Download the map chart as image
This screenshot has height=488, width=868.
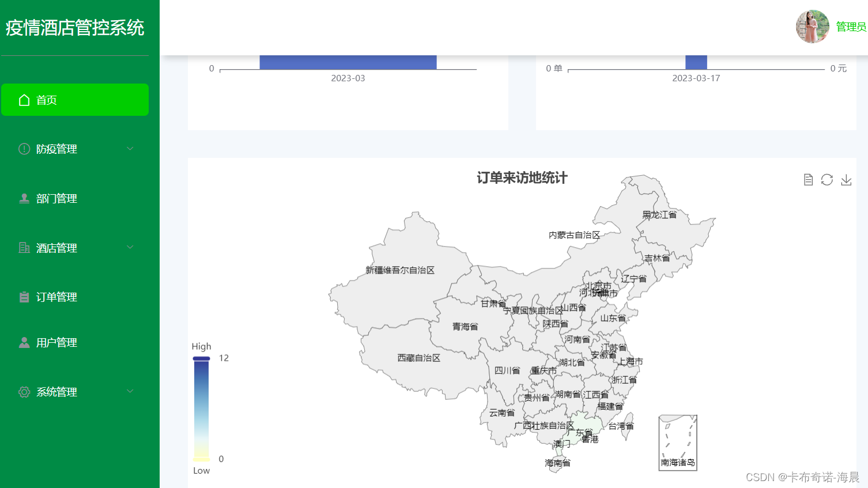tap(846, 180)
